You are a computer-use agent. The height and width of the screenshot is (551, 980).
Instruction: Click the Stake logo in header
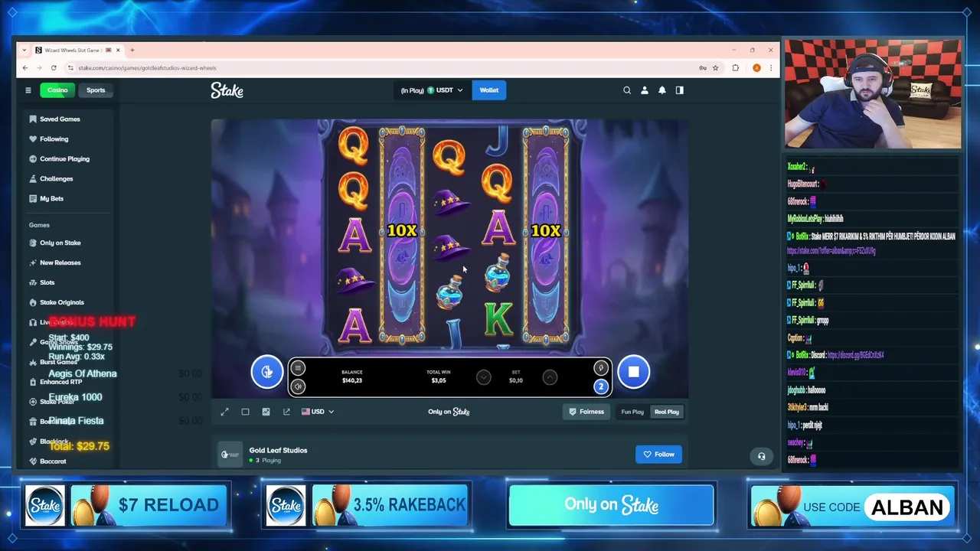click(x=227, y=90)
